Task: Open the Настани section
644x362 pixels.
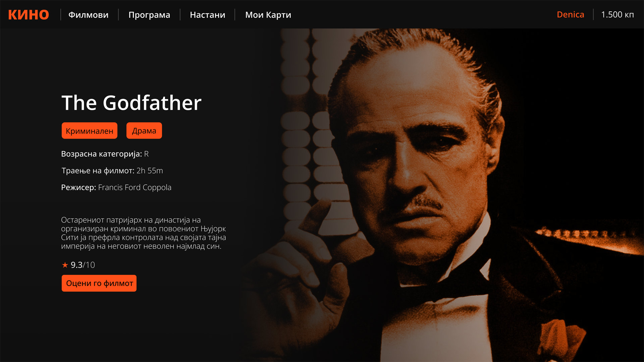Action: tap(208, 15)
